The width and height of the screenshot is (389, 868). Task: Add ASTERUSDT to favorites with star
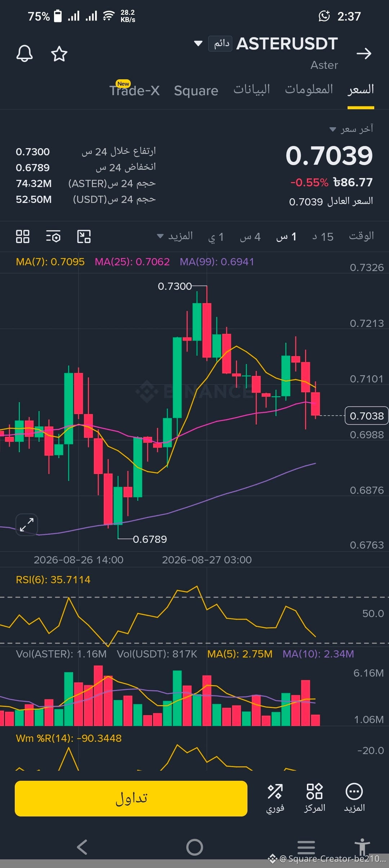(59, 54)
